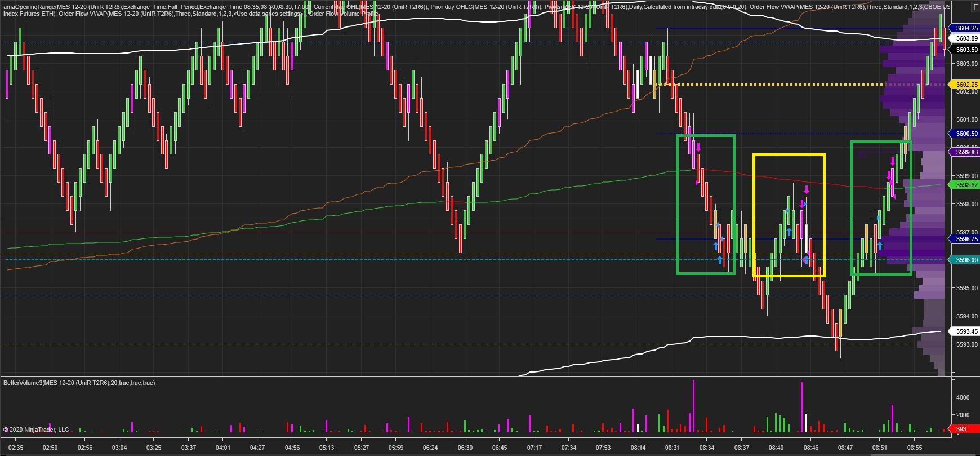The height and width of the screenshot is (456, 980).
Task: Select the yellow 3602.25 price marker
Action: [x=965, y=85]
